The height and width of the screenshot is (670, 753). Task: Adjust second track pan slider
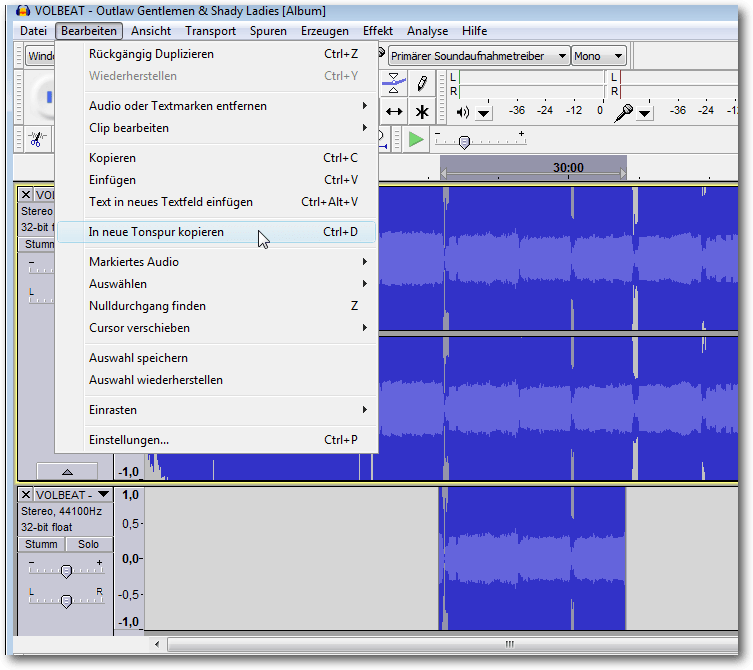66,600
